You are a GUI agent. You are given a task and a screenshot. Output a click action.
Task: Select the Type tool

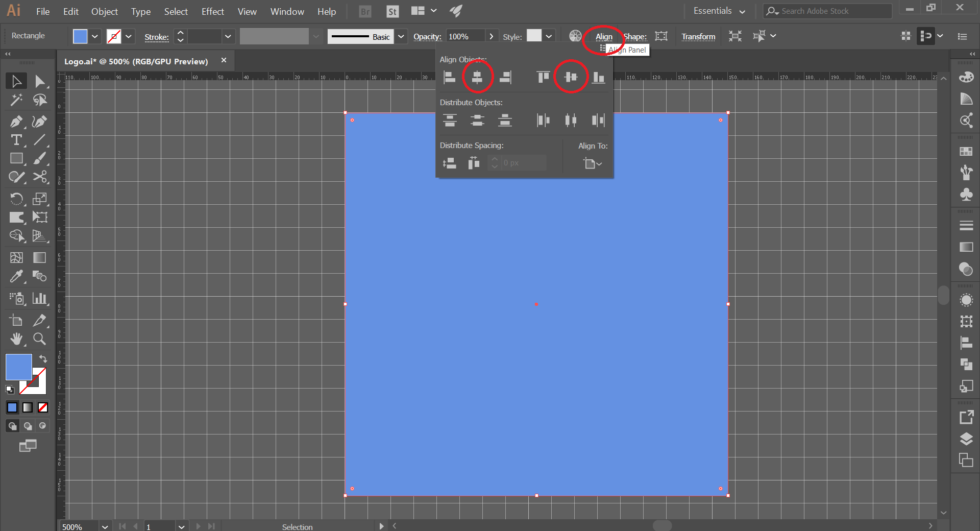[16, 140]
